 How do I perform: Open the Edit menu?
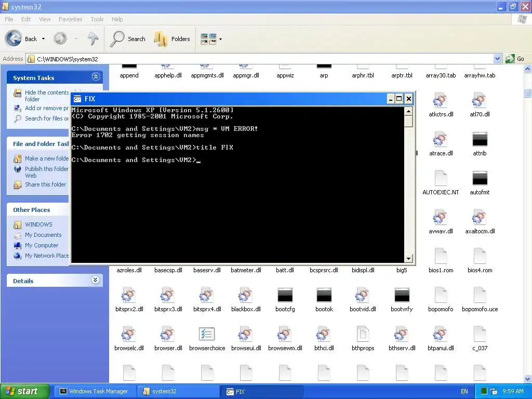(x=26, y=19)
